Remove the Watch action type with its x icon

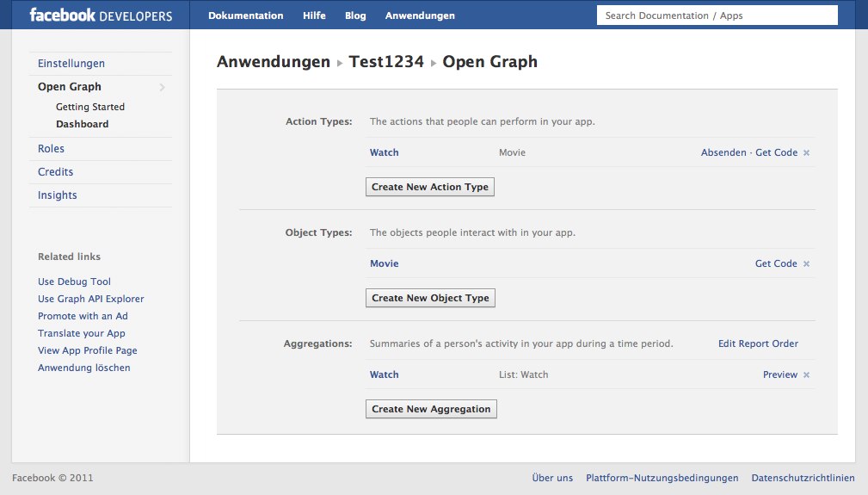807,153
